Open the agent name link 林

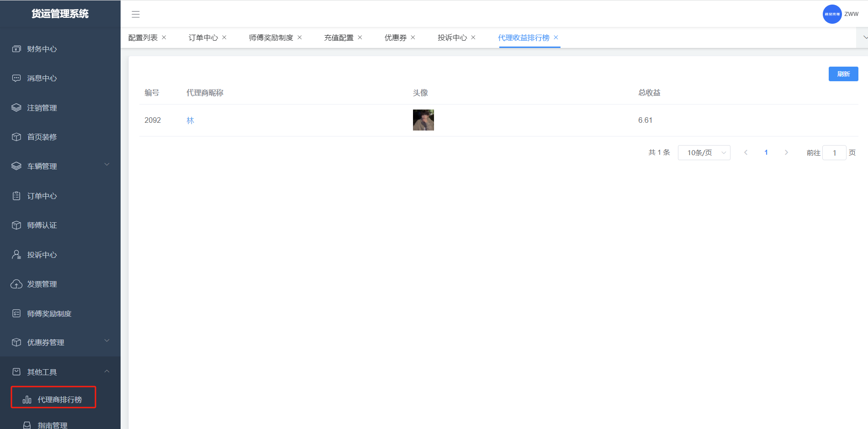click(191, 120)
